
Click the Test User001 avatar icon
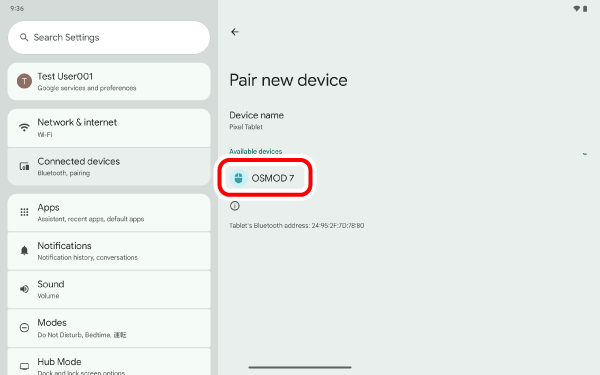coord(24,81)
